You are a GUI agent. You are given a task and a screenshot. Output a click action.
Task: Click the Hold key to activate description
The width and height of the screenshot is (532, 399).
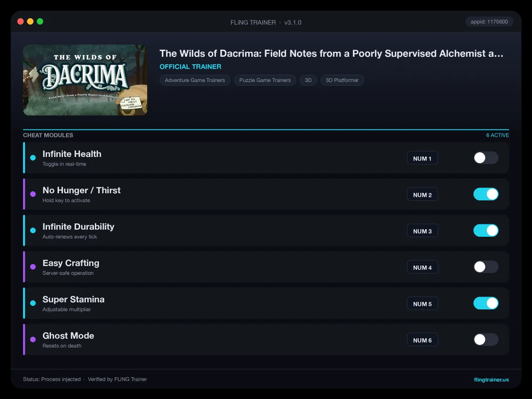(66, 200)
